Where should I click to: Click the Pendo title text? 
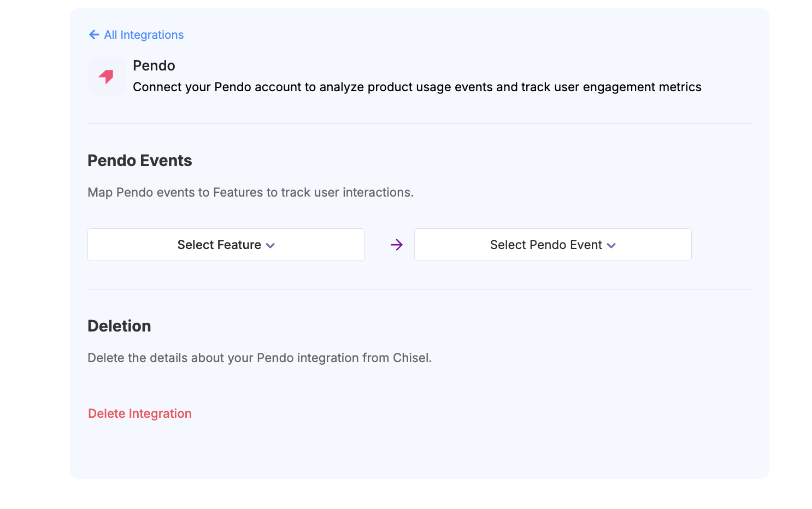coord(154,66)
